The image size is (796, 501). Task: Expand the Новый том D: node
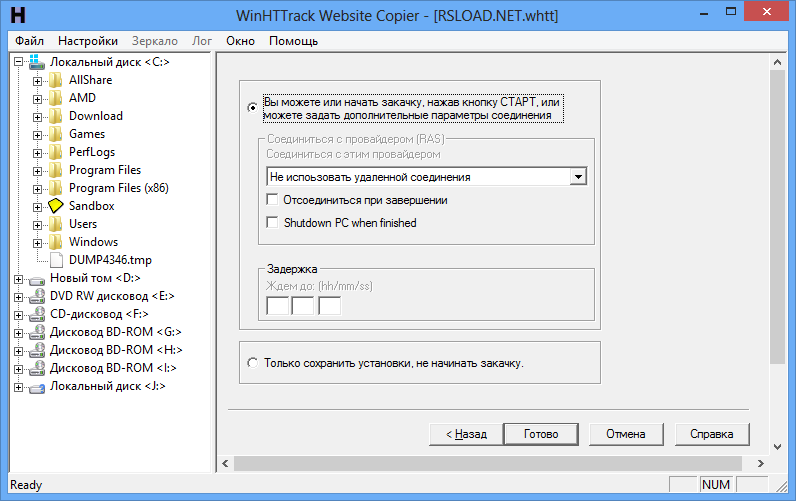[18, 279]
